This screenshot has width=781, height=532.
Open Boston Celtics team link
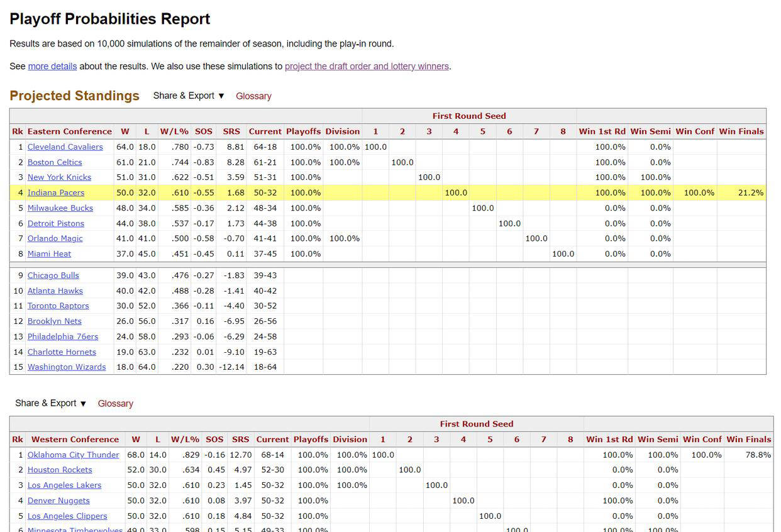pyautogui.click(x=55, y=162)
